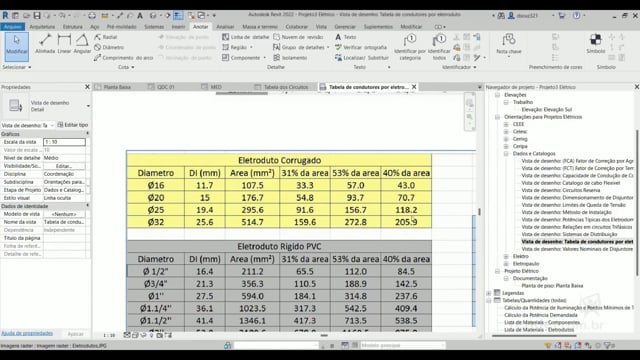Click Identificar todos
Viewport: 640px width, 360px height.
tap(439, 47)
